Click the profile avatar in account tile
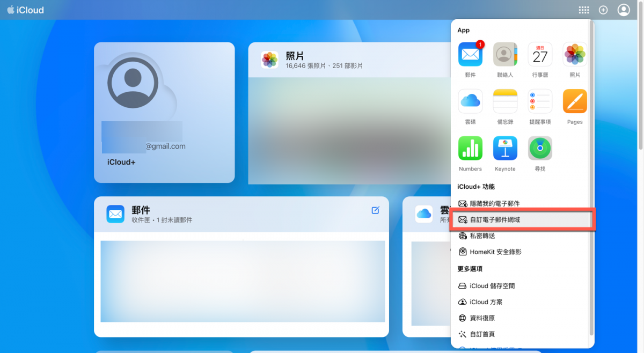This screenshot has height=353, width=644. click(133, 83)
